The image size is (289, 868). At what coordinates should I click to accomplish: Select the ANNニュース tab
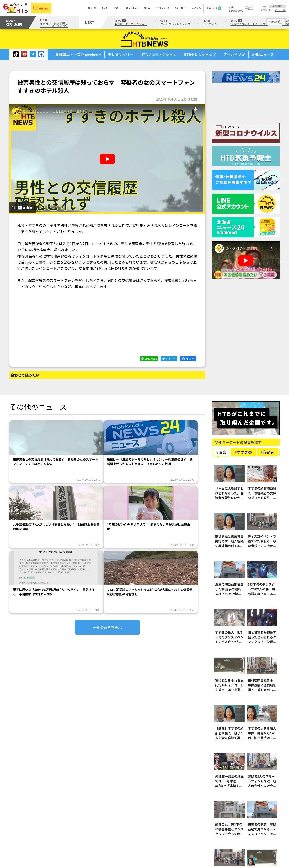(x=263, y=55)
